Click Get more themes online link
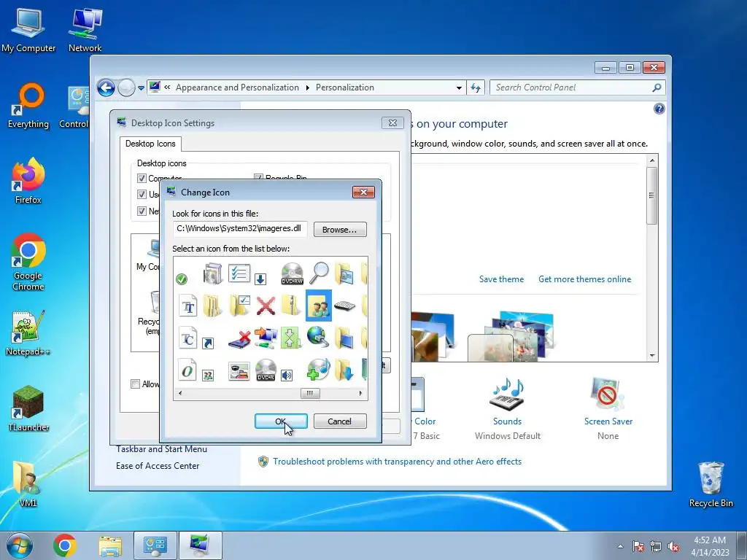This screenshot has height=560, width=747. click(584, 279)
